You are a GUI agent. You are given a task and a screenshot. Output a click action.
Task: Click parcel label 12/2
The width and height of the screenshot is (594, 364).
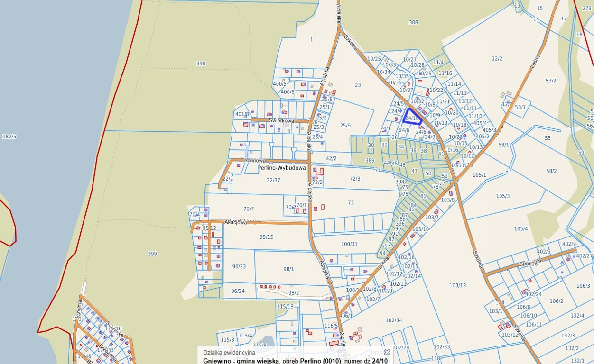tap(497, 59)
